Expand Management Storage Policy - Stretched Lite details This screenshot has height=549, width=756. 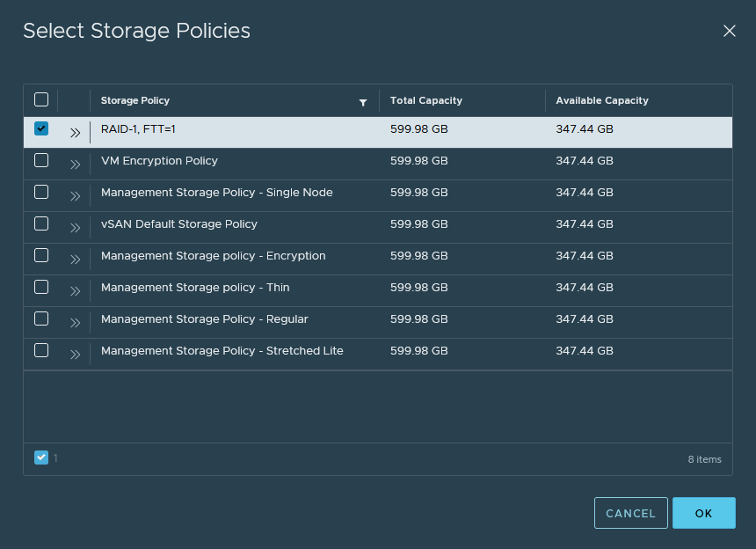75,355
